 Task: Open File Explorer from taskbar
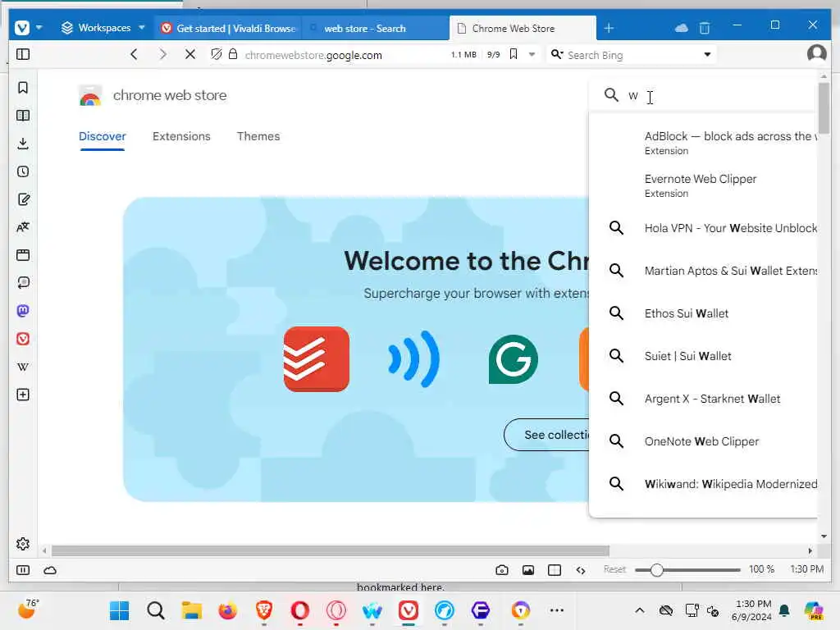tap(191, 610)
